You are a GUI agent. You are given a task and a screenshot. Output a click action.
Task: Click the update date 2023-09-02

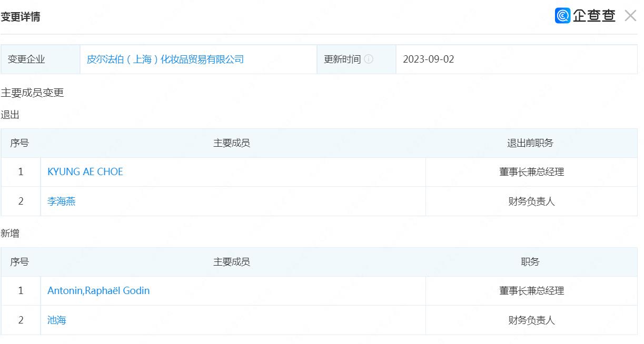428,59
